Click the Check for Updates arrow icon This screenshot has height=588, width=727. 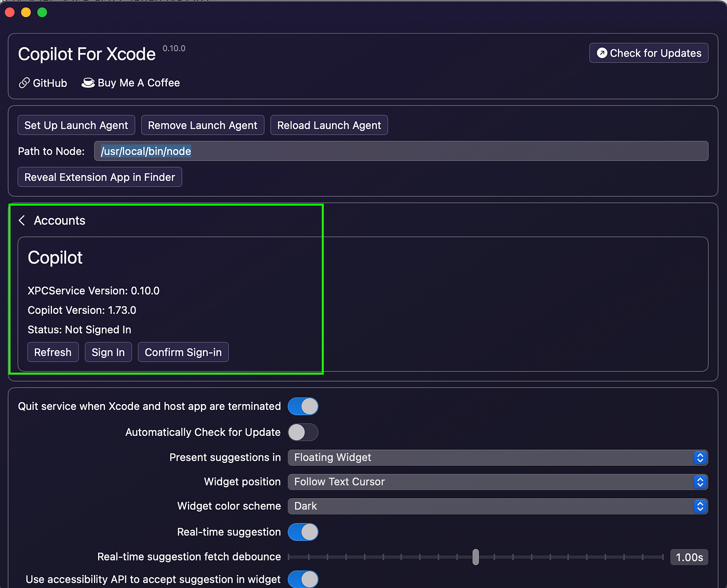[602, 53]
